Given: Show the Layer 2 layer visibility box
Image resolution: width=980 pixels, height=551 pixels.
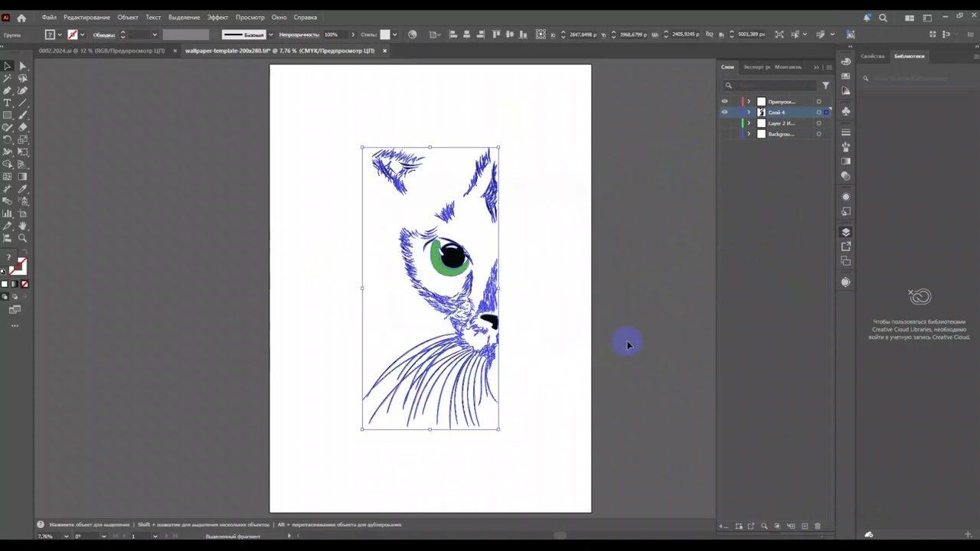Looking at the screenshot, I should coord(724,123).
